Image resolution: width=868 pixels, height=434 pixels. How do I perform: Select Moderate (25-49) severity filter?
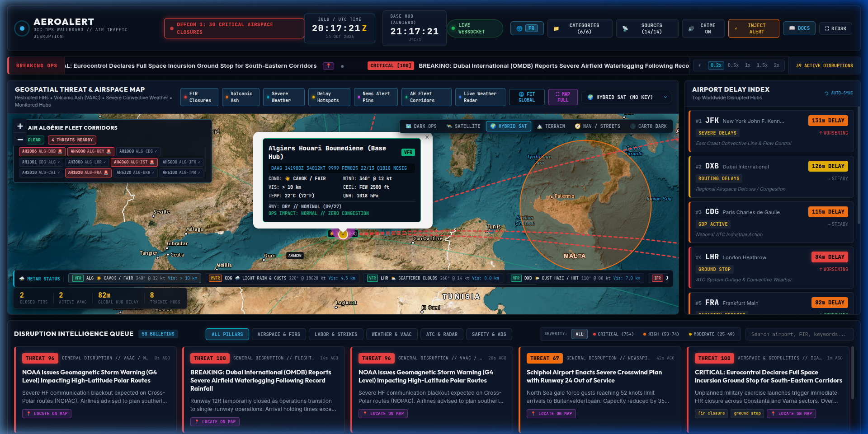[712, 334]
